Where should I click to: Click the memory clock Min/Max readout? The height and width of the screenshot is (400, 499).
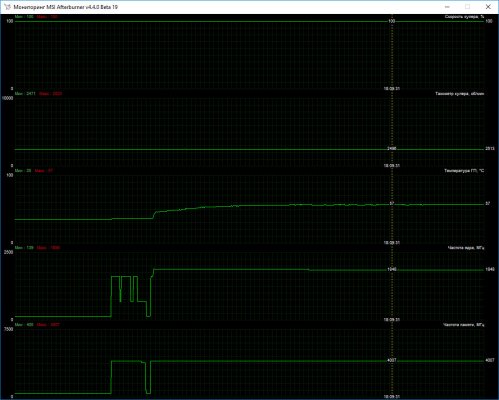[37, 325]
